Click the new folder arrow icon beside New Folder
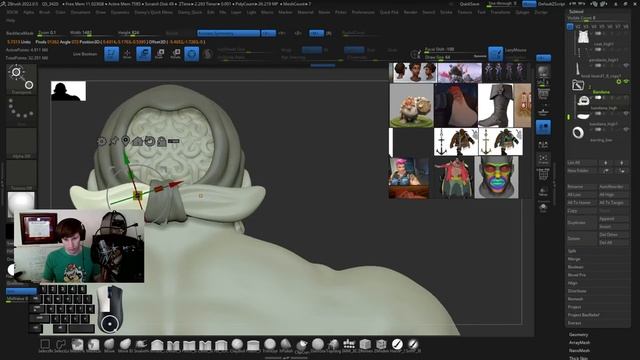 tap(606, 171)
